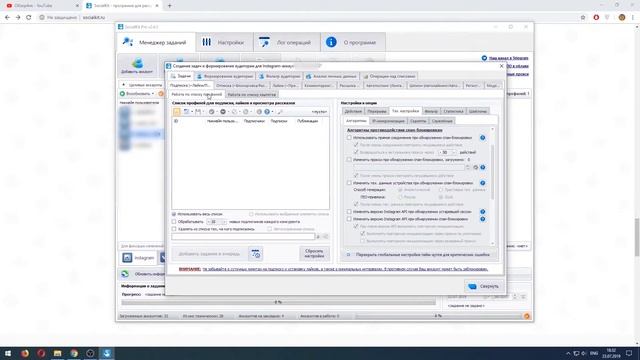Image resolution: width=640 pixels, height=360 pixels.
Task: Enable 'Изменять прокси при обнаружении спам-блокировки' checkbox
Action: tap(349, 160)
